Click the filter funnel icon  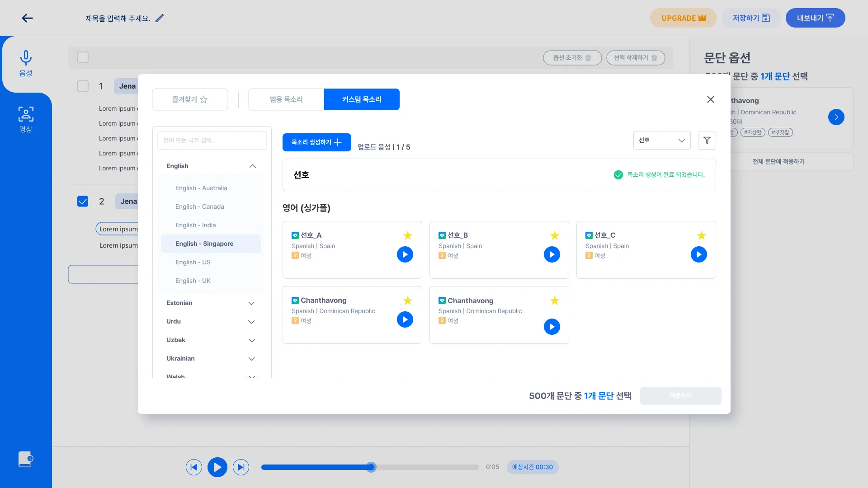707,141
